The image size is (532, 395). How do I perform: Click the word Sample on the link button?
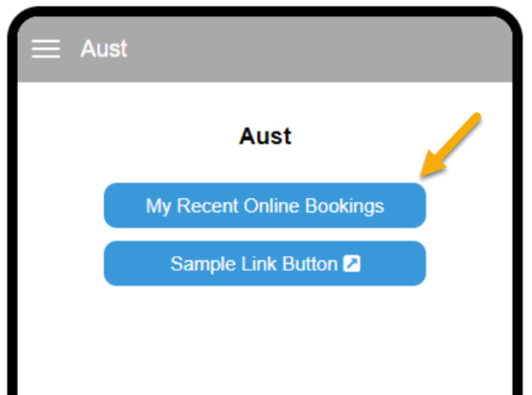coord(203,264)
